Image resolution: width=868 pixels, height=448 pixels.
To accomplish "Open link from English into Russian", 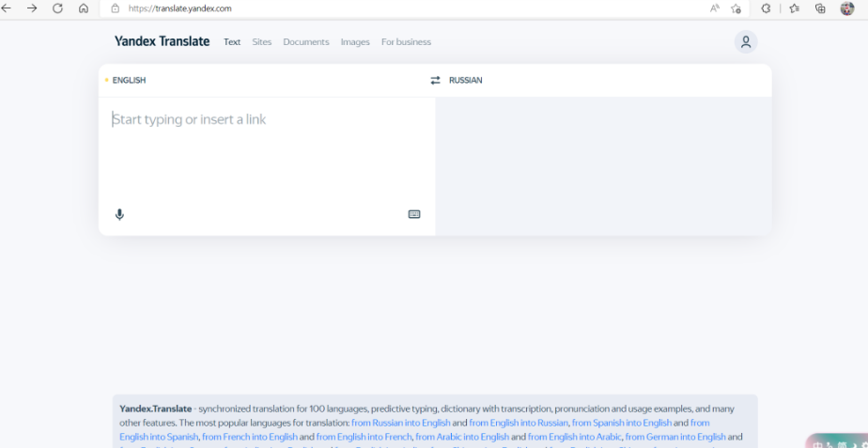I will tap(519, 423).
